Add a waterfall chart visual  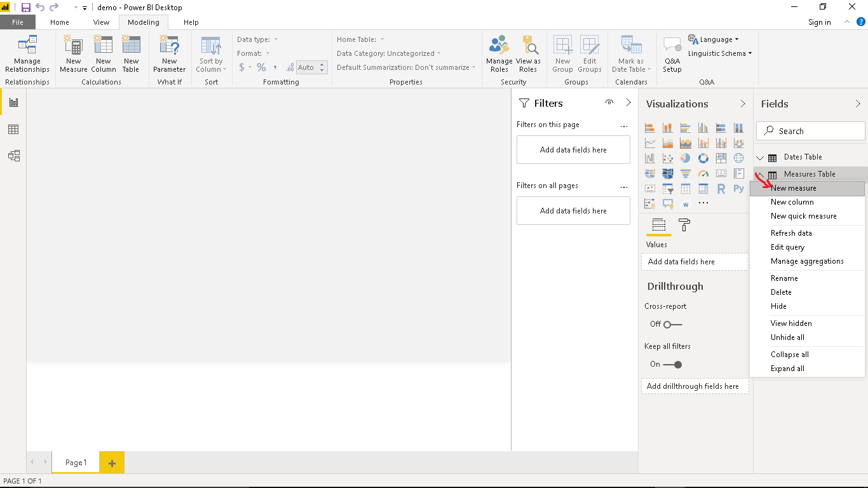coord(650,158)
